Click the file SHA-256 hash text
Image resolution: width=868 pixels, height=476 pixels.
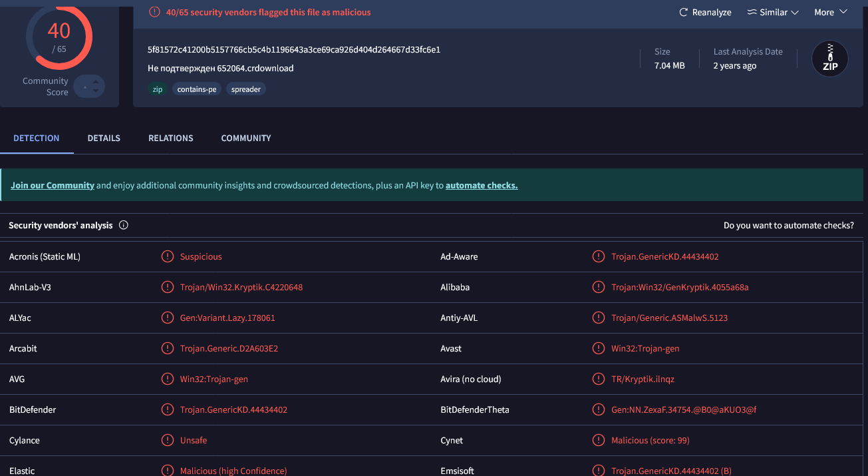click(293, 49)
